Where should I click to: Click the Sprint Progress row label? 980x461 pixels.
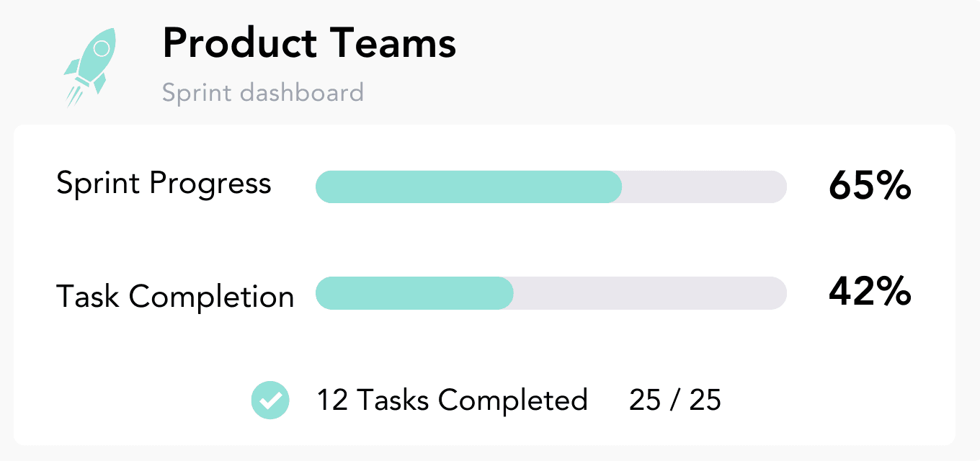(164, 184)
